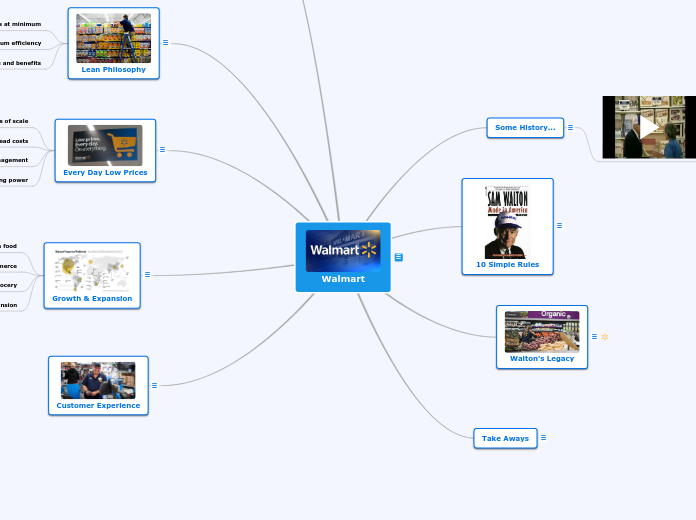Select the subtopic ending 'of scale'
This screenshot has height=520, width=696.
point(14,121)
